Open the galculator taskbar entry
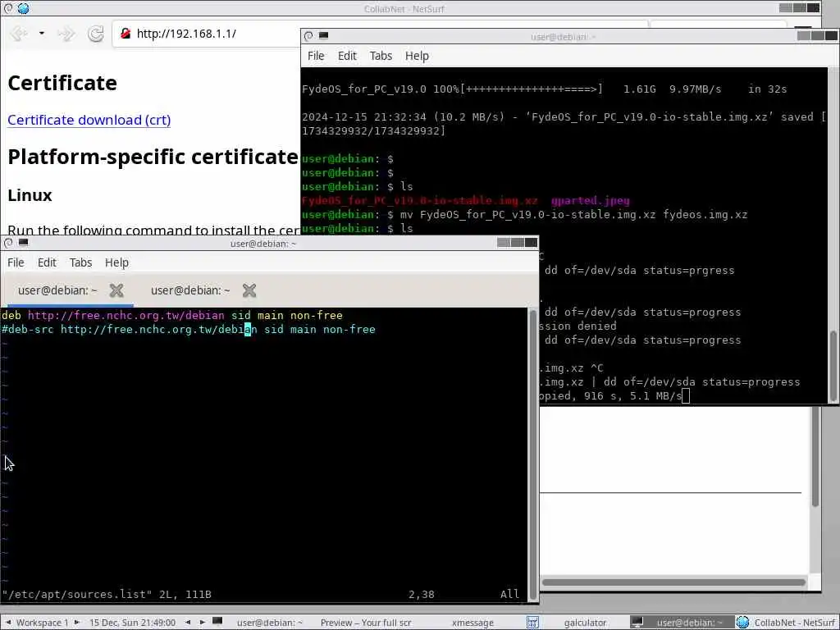Viewport: 840px width, 630px height. pos(584,623)
